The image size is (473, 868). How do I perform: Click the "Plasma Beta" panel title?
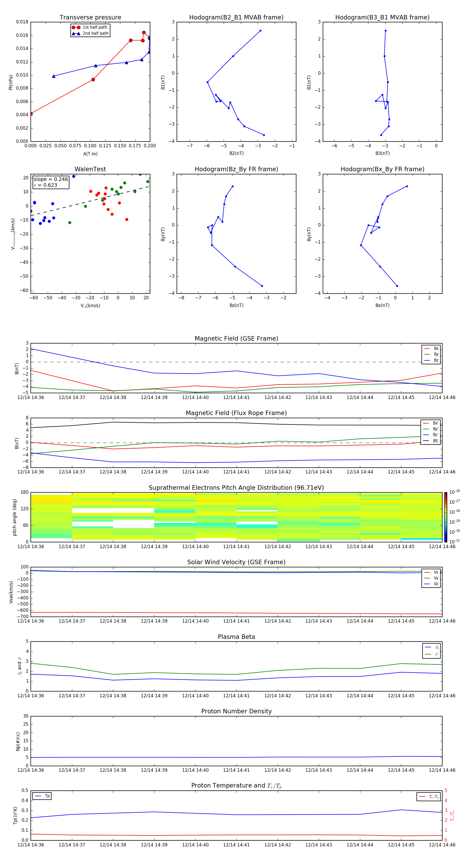236,637
